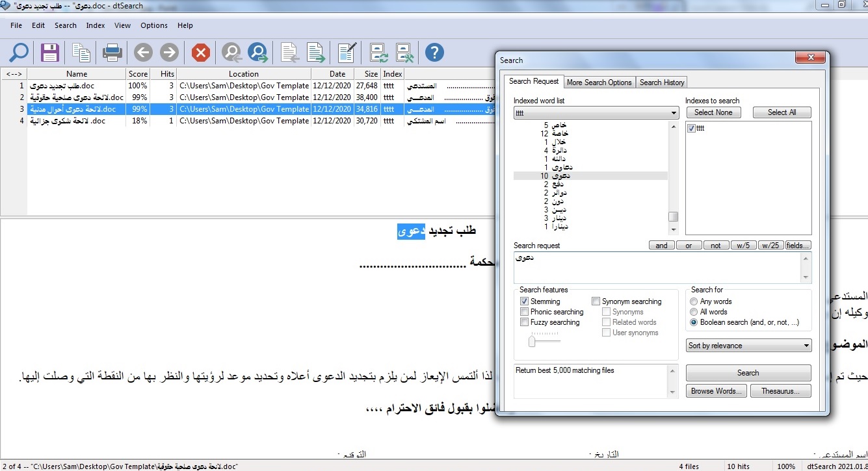
Task: Click the word list scrollbar thumb
Action: tap(674, 216)
